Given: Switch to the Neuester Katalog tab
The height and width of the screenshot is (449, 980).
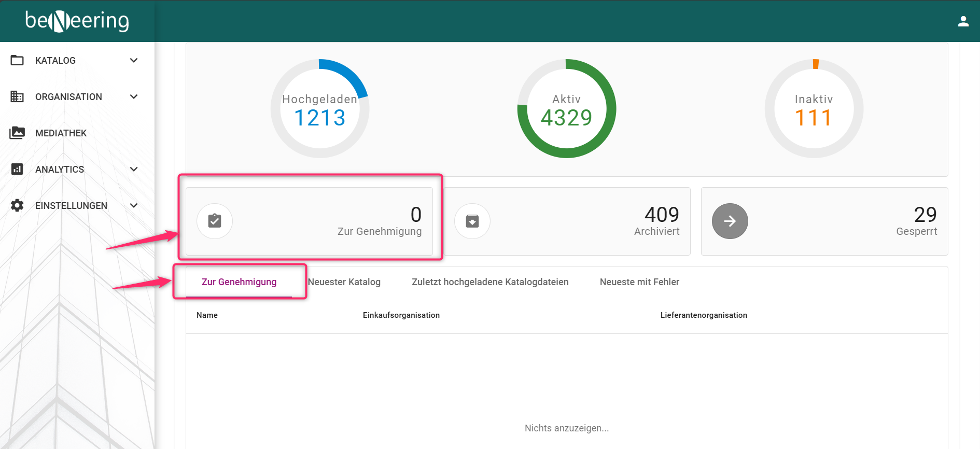Looking at the screenshot, I should click(344, 282).
